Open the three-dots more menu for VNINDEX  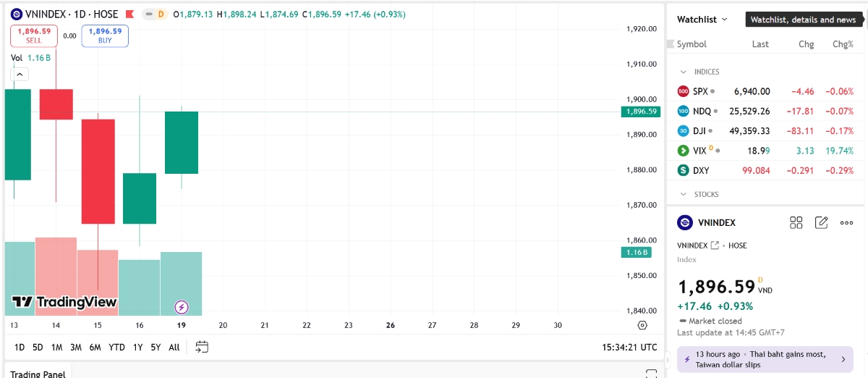[846, 222]
